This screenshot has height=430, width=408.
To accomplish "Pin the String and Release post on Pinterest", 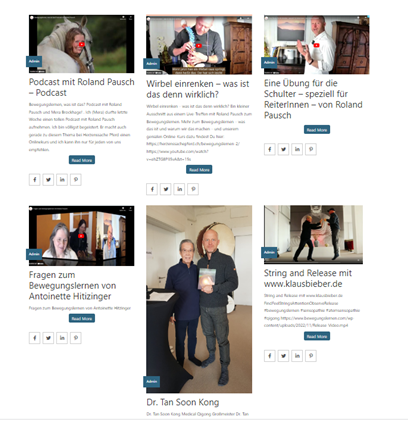I will pos(311,356).
